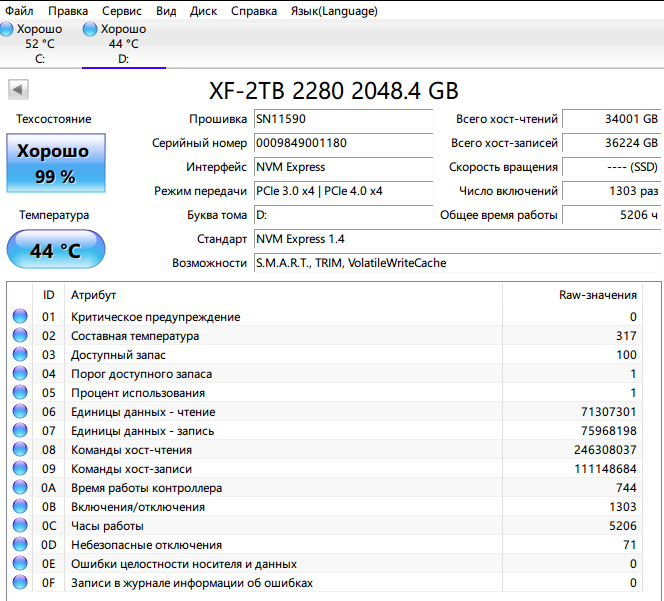Click status icon of attribute 0E
Image resolution: width=664 pixels, height=601 pixels.
[20, 563]
